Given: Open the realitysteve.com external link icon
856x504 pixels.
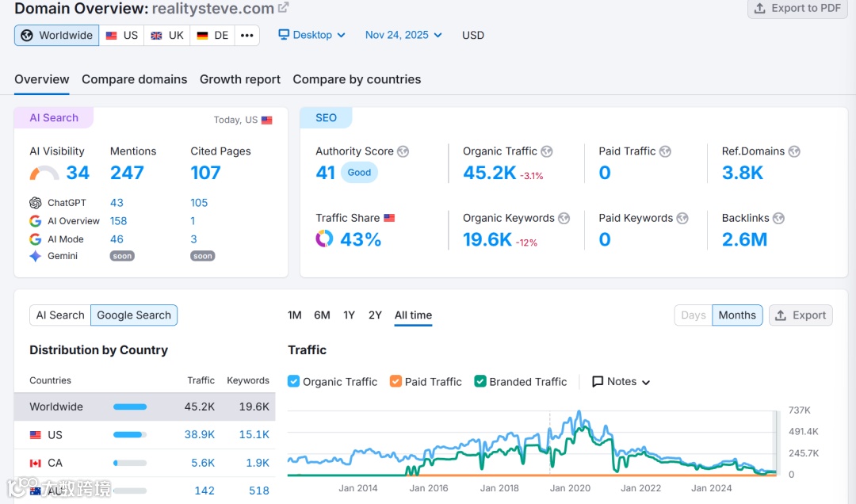Looking at the screenshot, I should point(283,8).
